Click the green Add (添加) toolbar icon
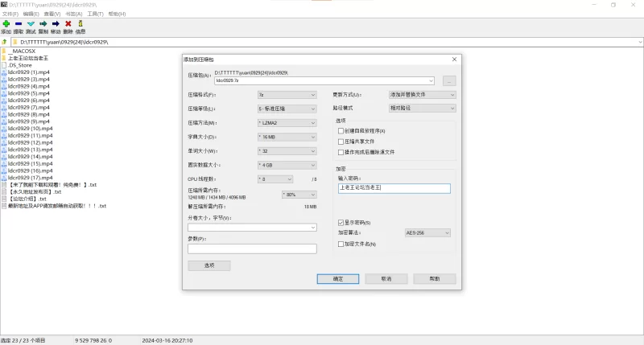Viewport: 644px width, 345px height. tap(6, 24)
